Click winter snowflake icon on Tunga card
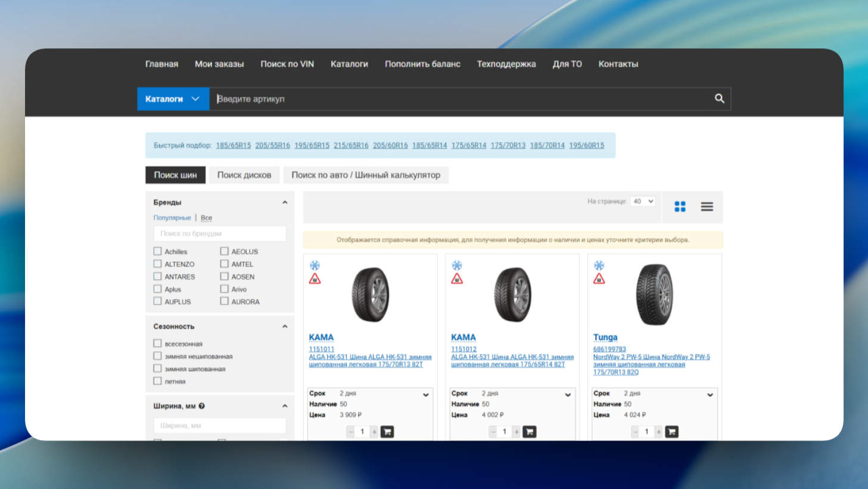This screenshot has width=868, height=489. (x=599, y=265)
